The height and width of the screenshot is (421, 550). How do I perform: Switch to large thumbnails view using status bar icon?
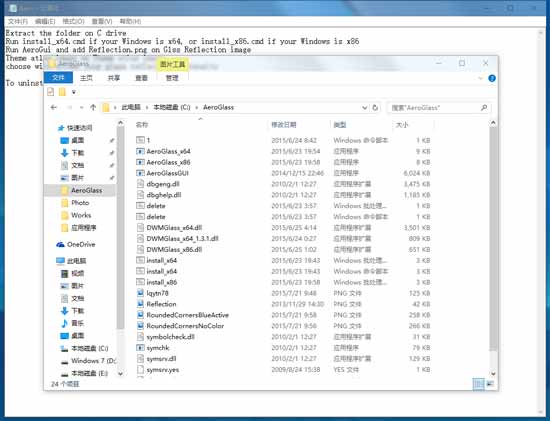[490, 384]
